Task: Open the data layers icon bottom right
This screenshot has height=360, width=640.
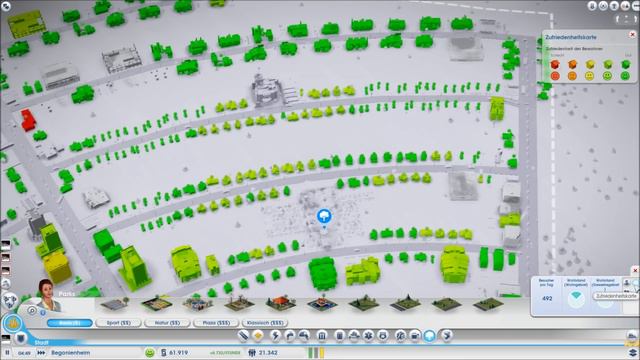Action: (633, 352)
